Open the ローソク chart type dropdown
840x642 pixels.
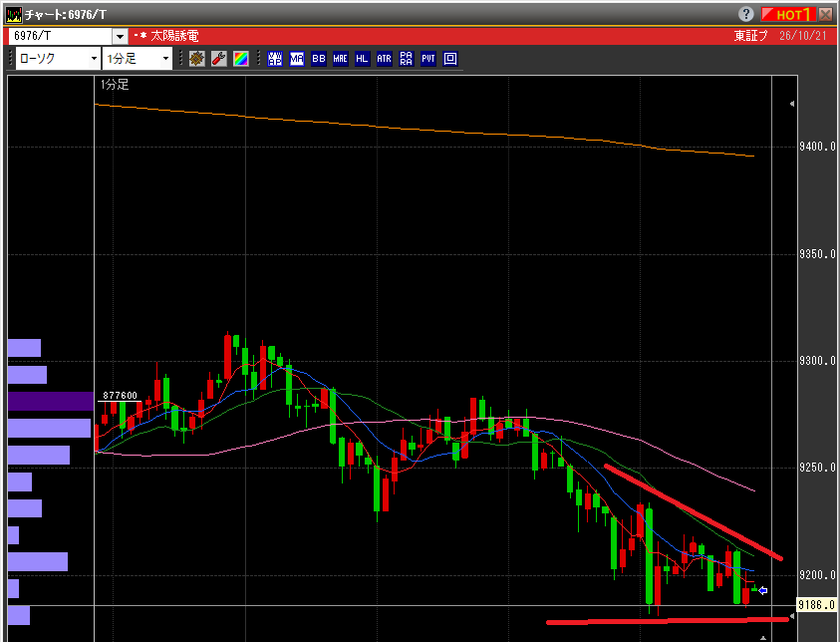point(58,59)
